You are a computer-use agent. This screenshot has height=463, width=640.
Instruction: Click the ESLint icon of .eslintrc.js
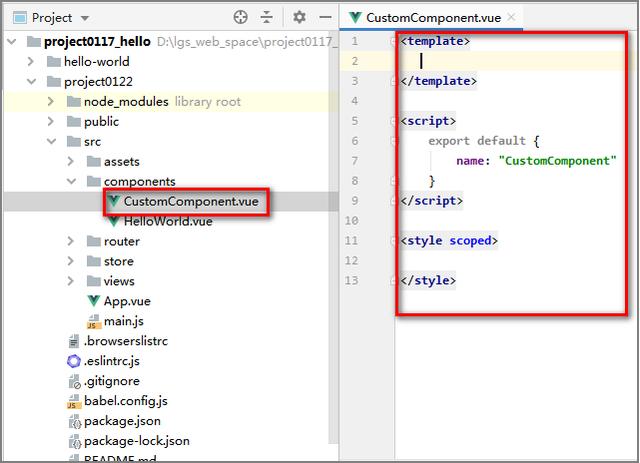[74, 361]
